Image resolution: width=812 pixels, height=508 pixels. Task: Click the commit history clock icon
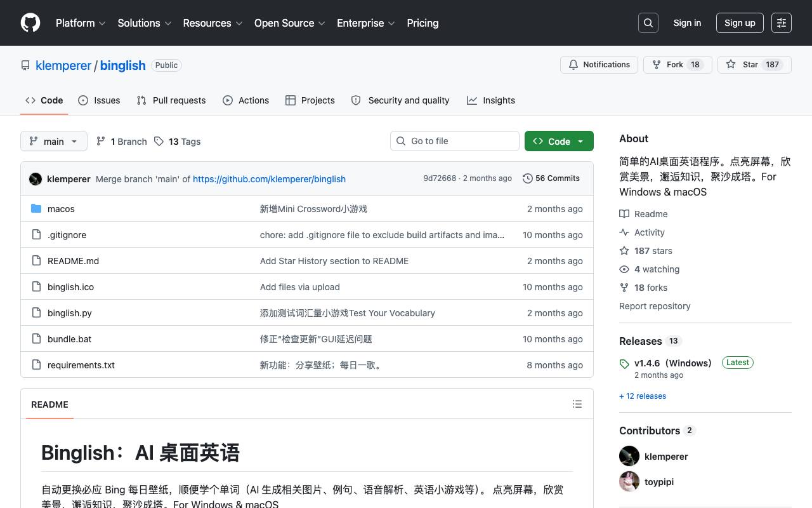click(527, 178)
